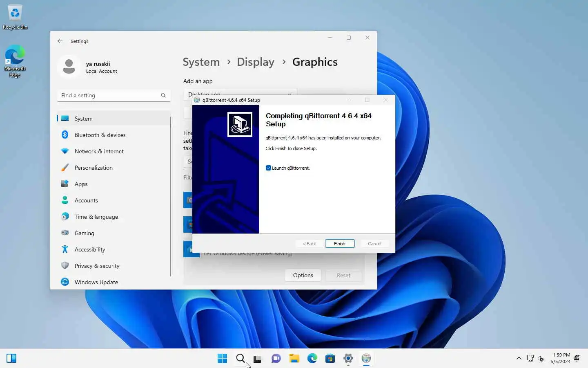This screenshot has width=588, height=368.
Task: Click the qBittorrent installer logo image
Action: click(240, 124)
